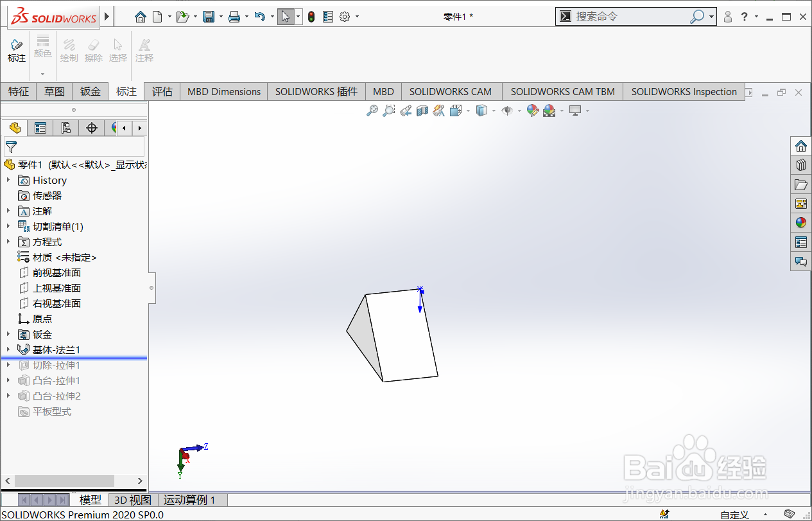Open the 钣金 sheet metal ribbon tab
Screen dimensions: 812x521
coord(91,92)
